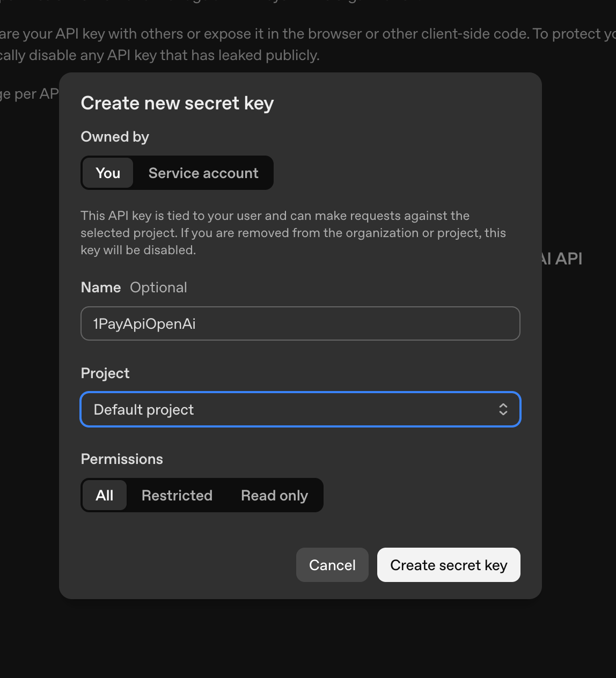616x678 pixels.
Task: Click Create secret key button
Action: click(449, 565)
